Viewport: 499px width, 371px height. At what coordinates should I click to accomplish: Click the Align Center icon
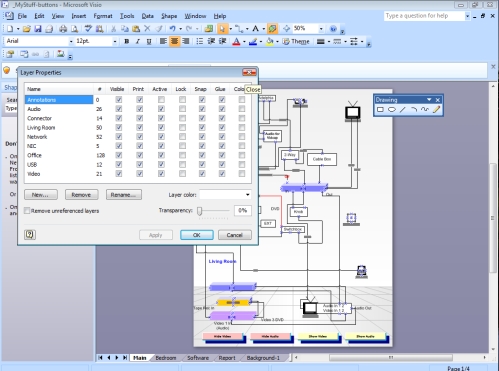click(174, 41)
